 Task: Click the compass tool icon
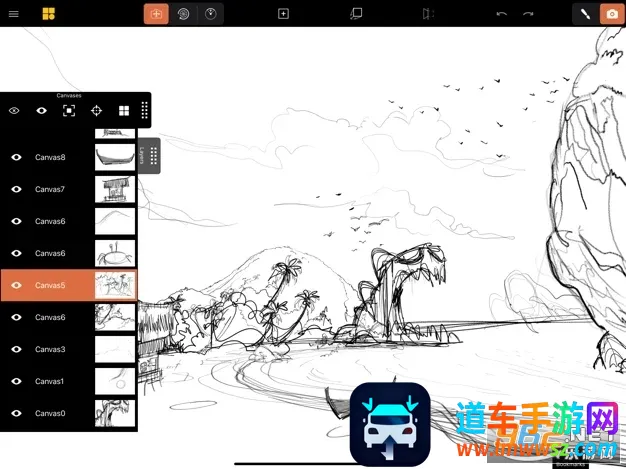coord(210,14)
